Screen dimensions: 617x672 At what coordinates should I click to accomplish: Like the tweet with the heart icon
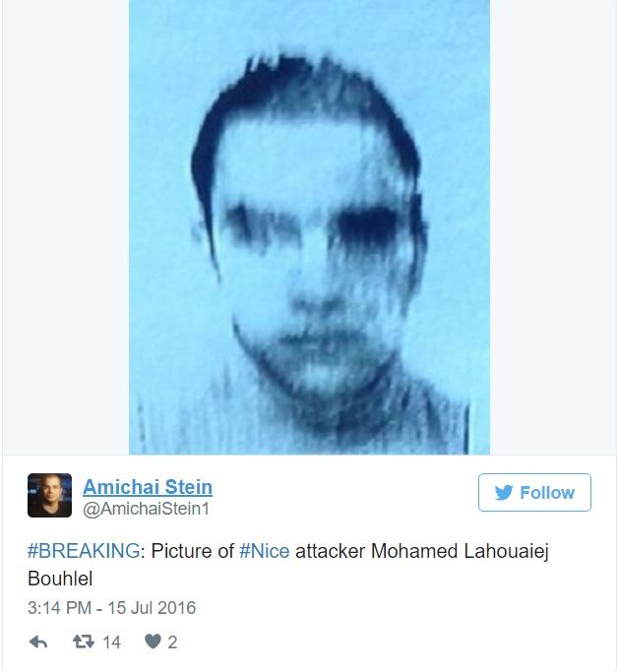[x=153, y=641]
